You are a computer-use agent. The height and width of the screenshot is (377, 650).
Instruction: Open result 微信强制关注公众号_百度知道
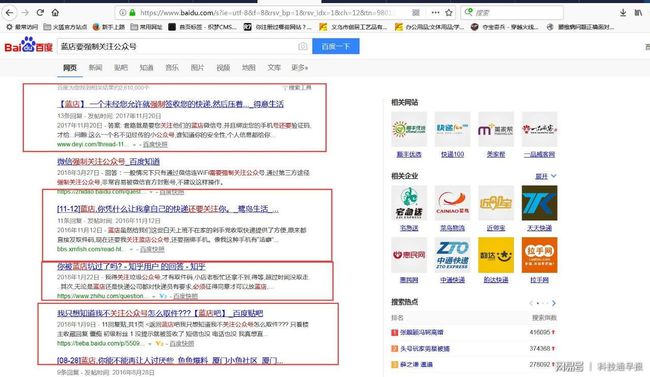click(x=108, y=161)
